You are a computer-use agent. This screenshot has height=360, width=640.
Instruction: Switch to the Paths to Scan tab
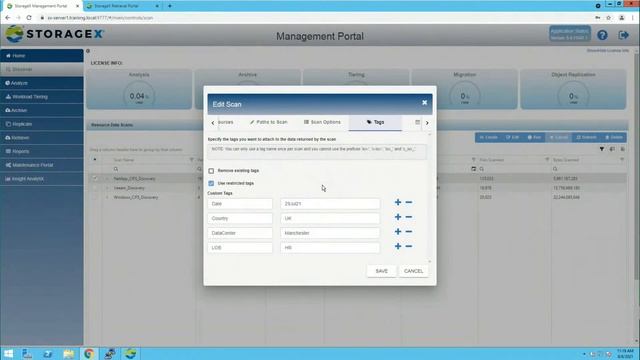[x=269, y=122]
